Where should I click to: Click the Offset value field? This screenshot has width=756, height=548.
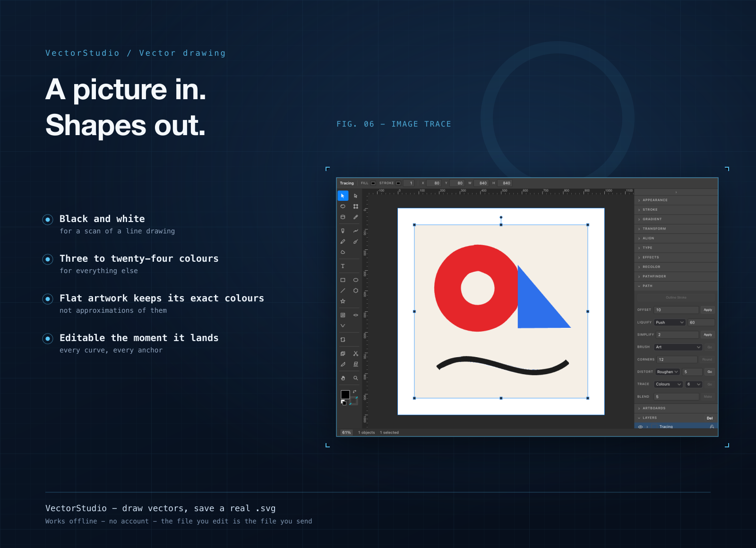click(676, 310)
